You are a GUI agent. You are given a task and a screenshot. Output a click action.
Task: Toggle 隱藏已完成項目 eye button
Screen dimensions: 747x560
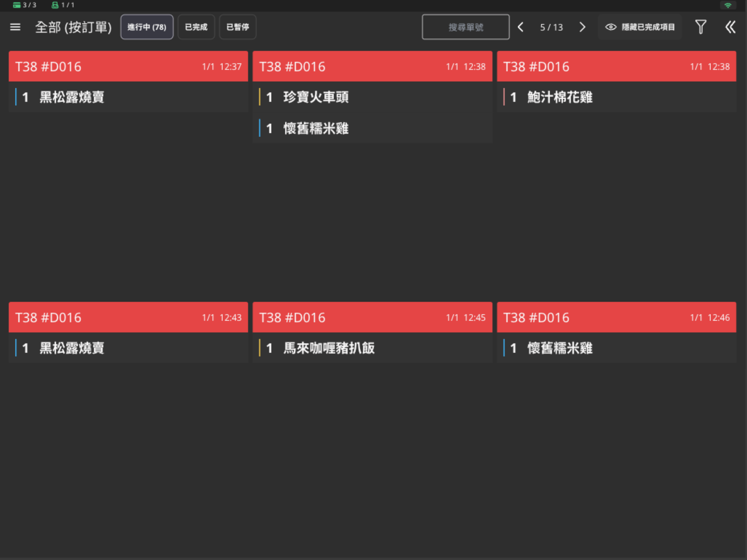640,27
